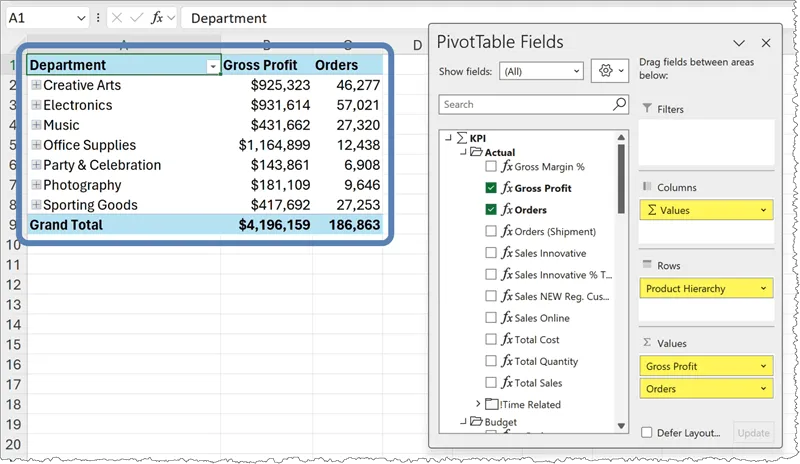The image size is (800, 464).
Task: Click the cancel X icon in formula bar
Action: point(116,18)
